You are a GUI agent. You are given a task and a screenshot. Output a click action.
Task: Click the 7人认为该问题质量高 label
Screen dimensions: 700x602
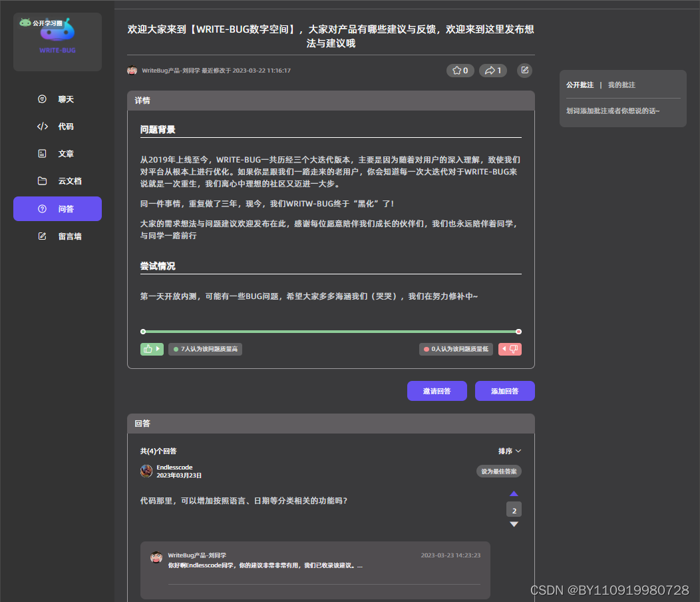click(206, 349)
